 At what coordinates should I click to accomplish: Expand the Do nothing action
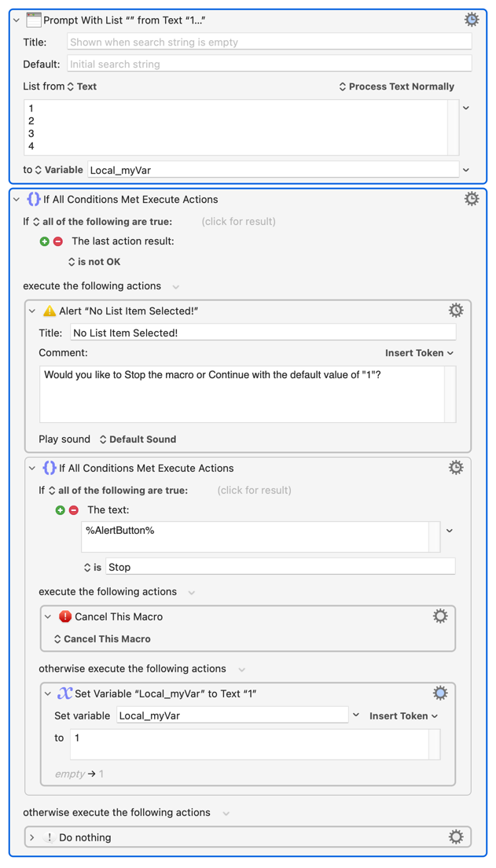point(32,837)
